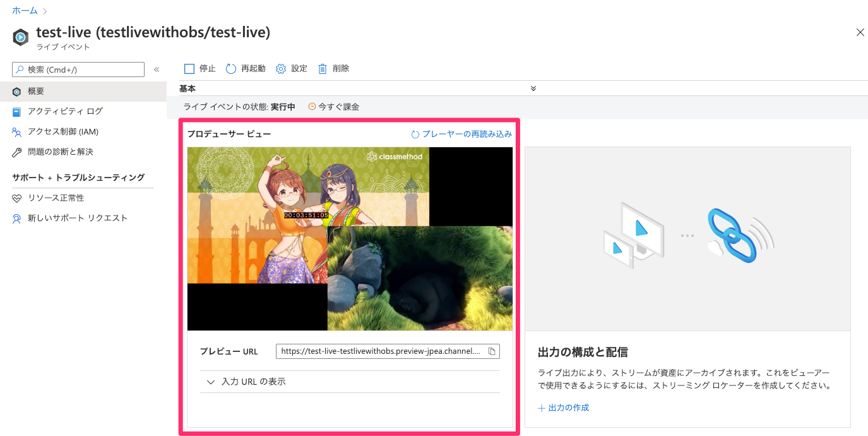This screenshot has height=436, width=868.
Task: Reload the player via プレーヤーの再読み込み
Action: click(x=461, y=134)
